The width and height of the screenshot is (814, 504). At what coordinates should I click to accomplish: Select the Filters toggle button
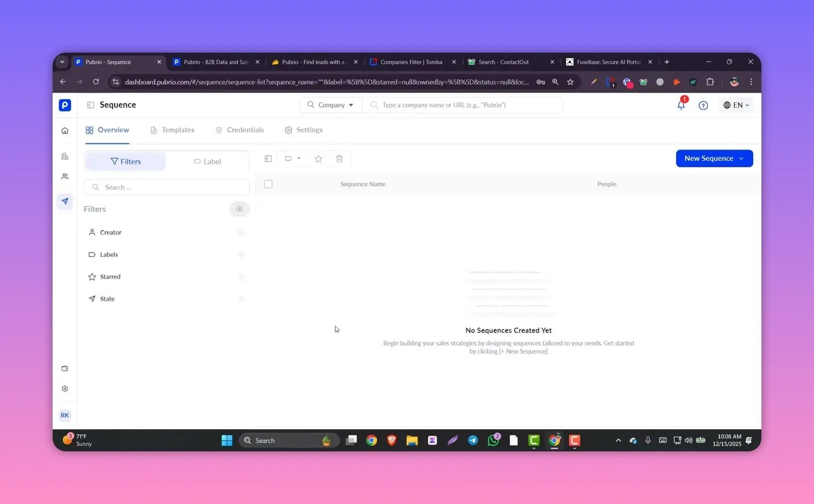[126, 162]
